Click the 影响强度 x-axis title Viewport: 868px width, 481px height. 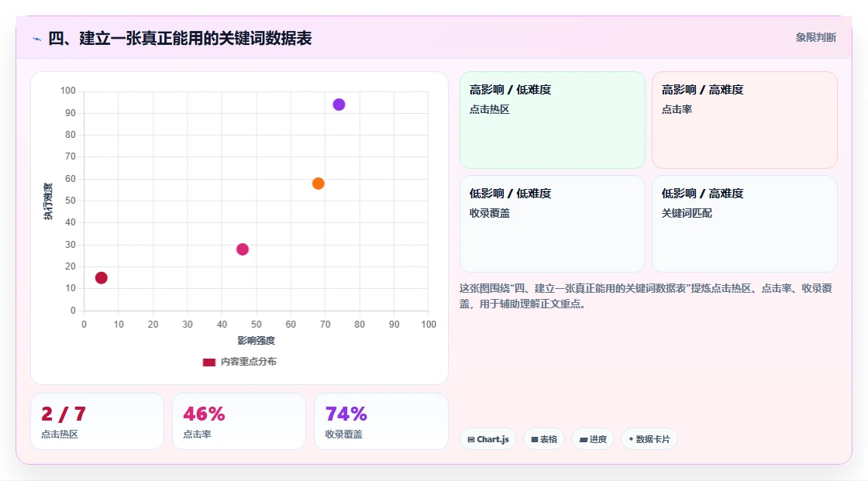(257, 340)
